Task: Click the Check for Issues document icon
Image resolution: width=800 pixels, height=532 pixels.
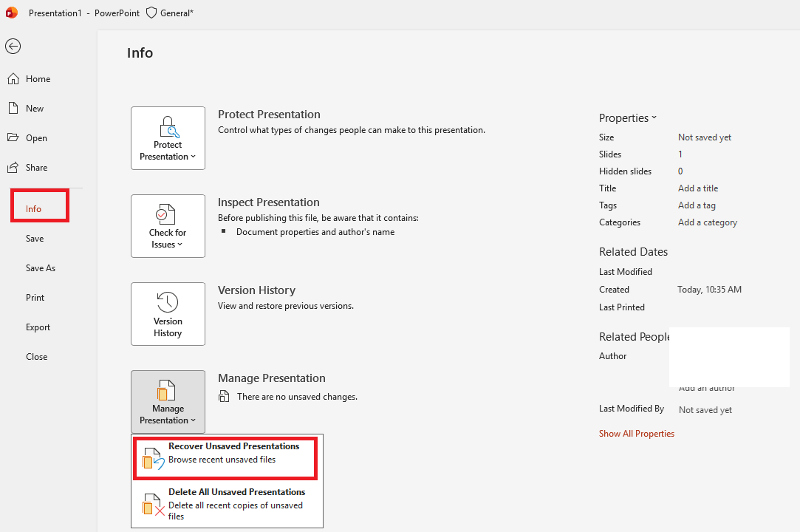Action: (165, 214)
